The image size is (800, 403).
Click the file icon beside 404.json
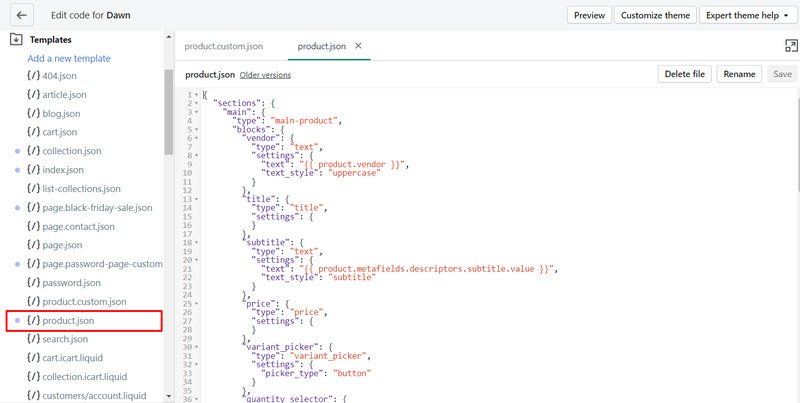point(33,76)
